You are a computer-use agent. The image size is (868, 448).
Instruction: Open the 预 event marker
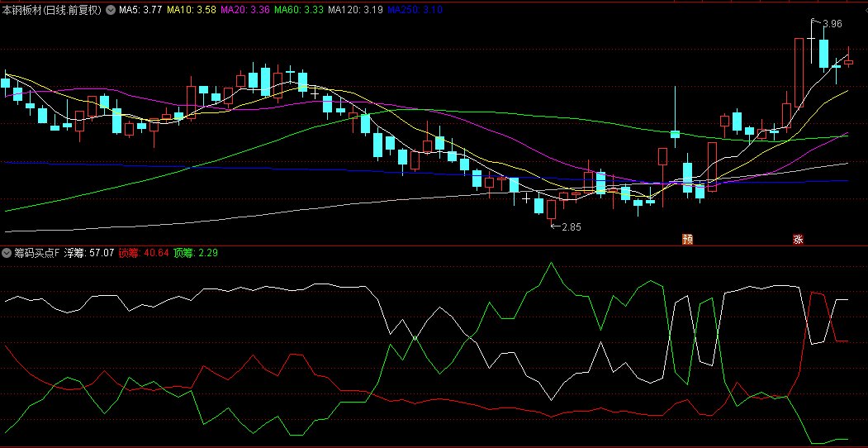tap(687, 239)
